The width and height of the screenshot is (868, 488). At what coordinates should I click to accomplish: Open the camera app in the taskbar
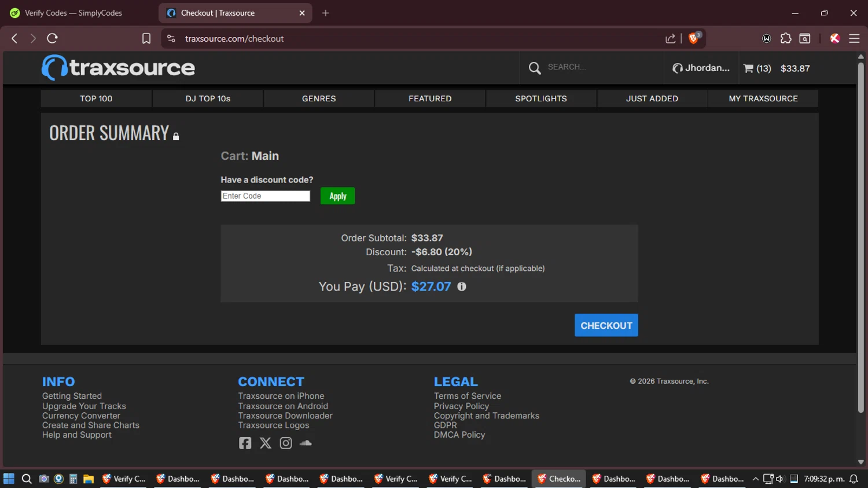pos(43,479)
